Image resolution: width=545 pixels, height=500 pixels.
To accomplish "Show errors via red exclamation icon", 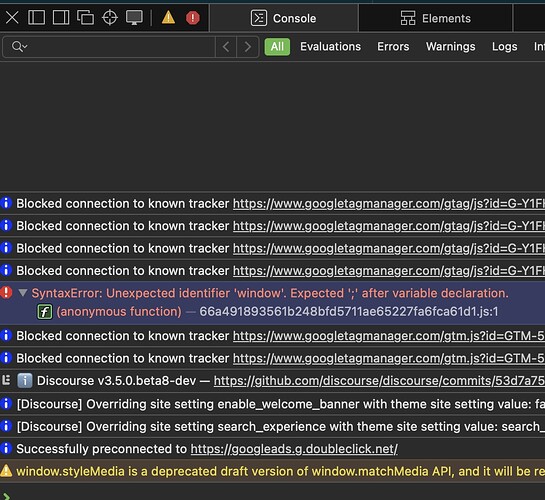I will coord(193,18).
